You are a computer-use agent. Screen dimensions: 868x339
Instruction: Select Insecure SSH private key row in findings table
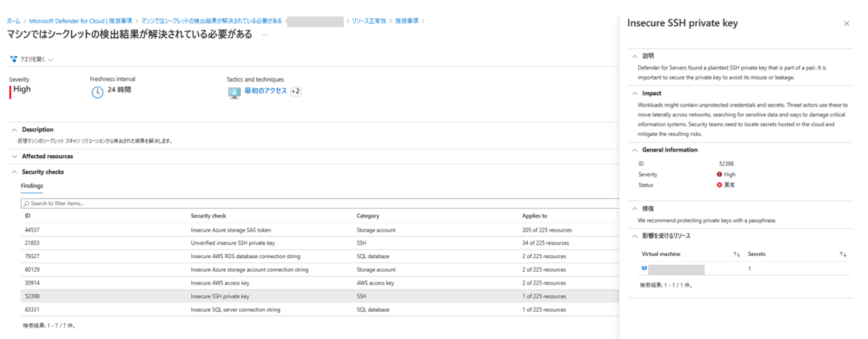[319, 296]
